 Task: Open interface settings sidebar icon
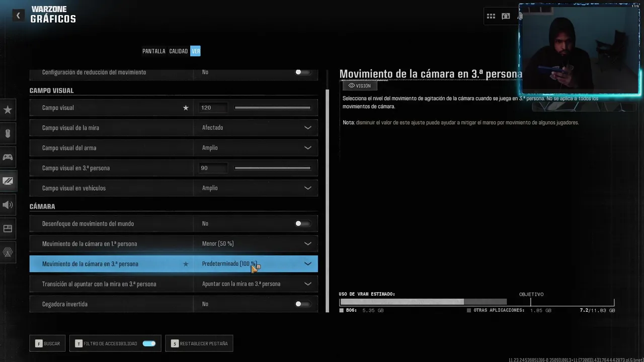8,228
